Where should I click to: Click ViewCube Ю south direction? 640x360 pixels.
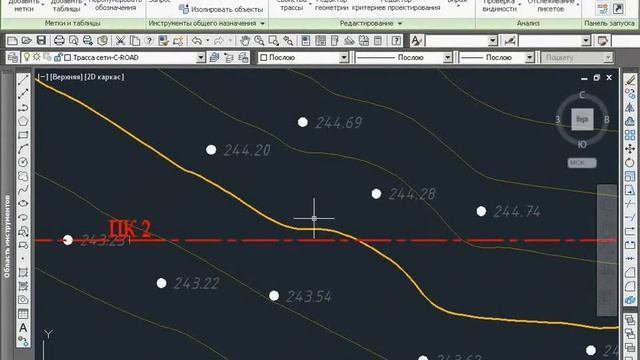pyautogui.click(x=582, y=144)
